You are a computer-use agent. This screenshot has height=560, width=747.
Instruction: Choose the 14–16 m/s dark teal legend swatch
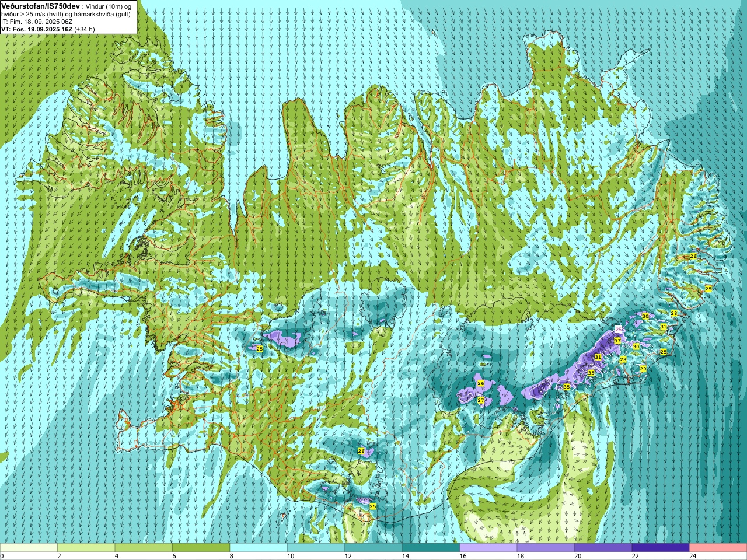click(431, 548)
